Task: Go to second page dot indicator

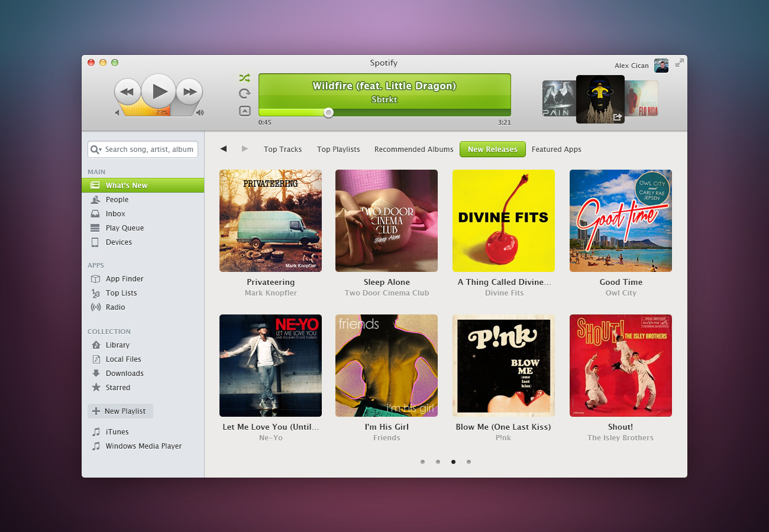Action: [x=438, y=462]
